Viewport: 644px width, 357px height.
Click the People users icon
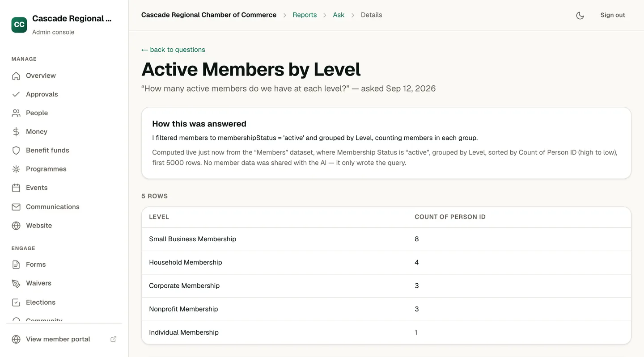point(16,113)
